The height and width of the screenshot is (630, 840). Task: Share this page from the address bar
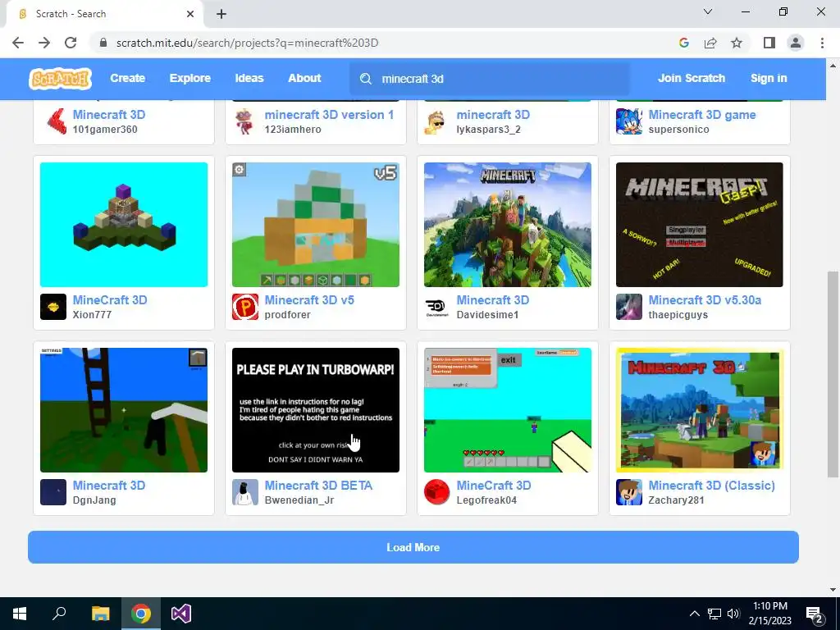(710, 43)
